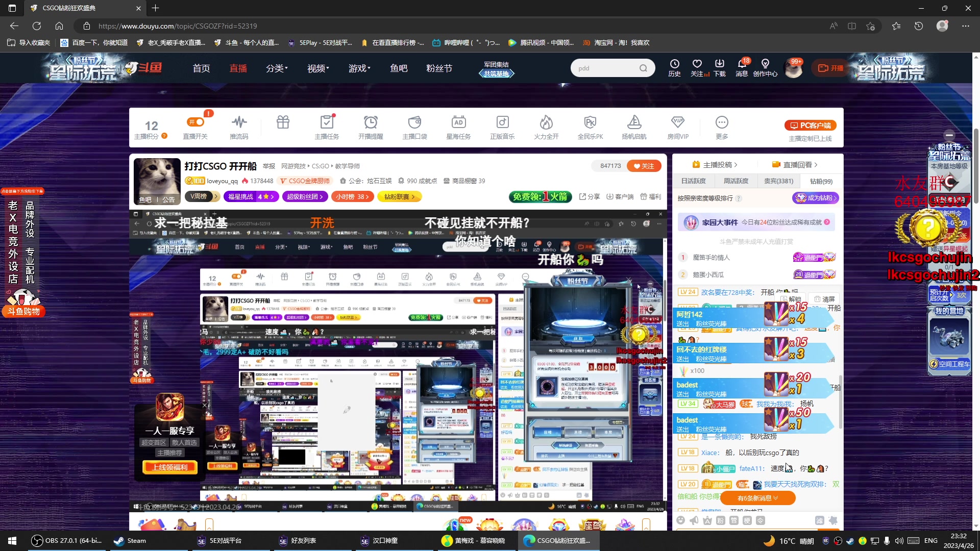Open the 家园大事件 arrow

(x=827, y=222)
